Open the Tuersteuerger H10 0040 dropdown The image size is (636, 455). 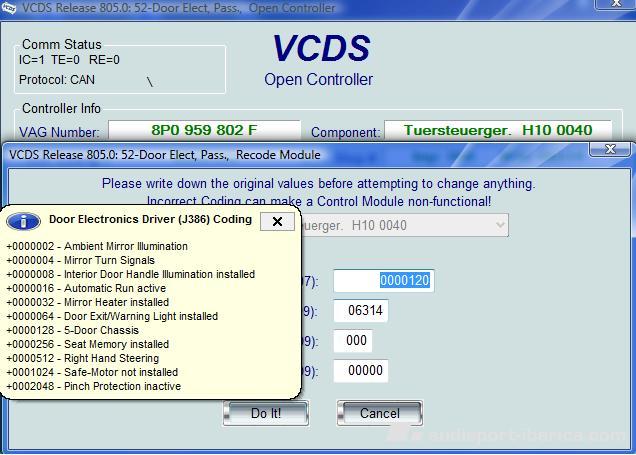[501, 225]
